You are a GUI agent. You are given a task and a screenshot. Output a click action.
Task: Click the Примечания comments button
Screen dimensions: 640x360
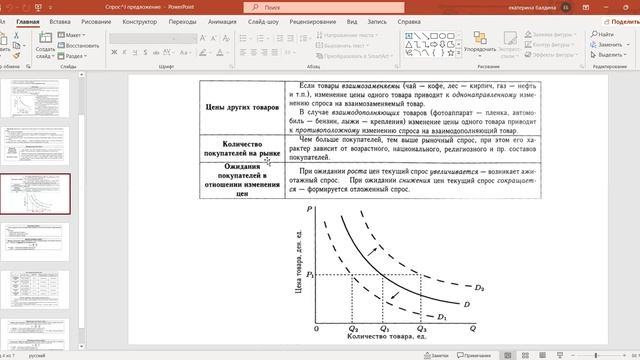(x=474, y=356)
